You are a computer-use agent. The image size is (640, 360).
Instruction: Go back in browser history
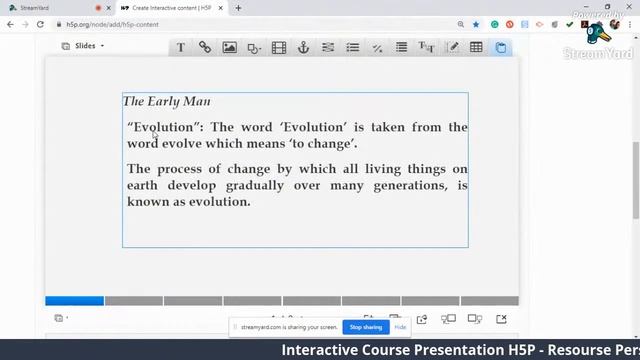pyautogui.click(x=10, y=24)
